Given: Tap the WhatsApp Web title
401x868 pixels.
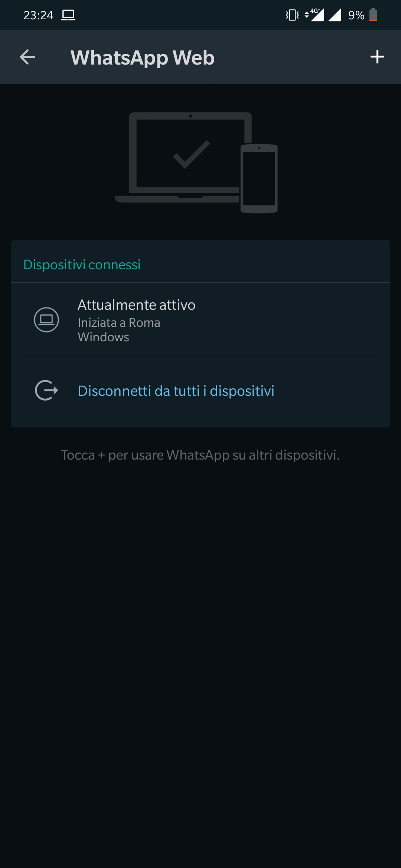Looking at the screenshot, I should point(143,58).
